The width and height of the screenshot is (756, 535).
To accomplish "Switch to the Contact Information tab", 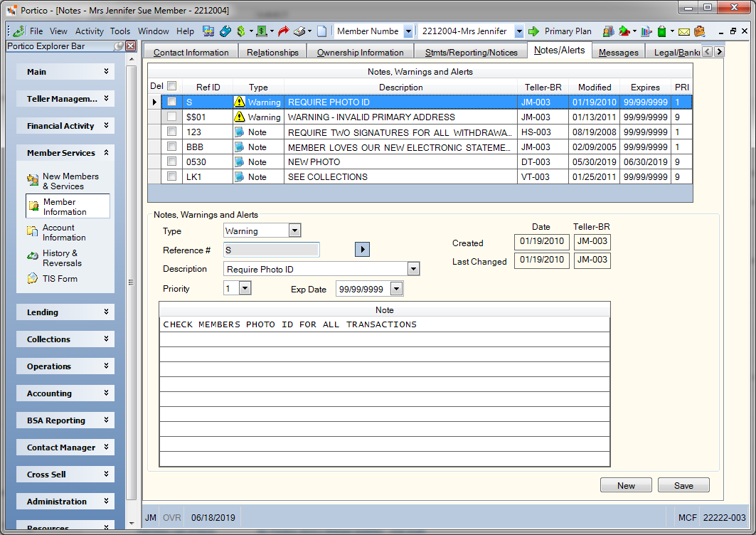I will pos(191,52).
